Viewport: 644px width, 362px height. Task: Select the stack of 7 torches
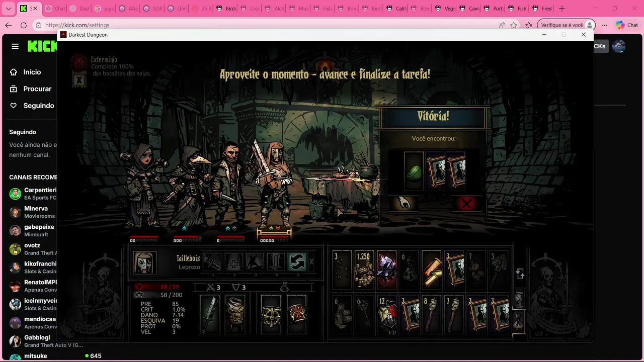454,315
